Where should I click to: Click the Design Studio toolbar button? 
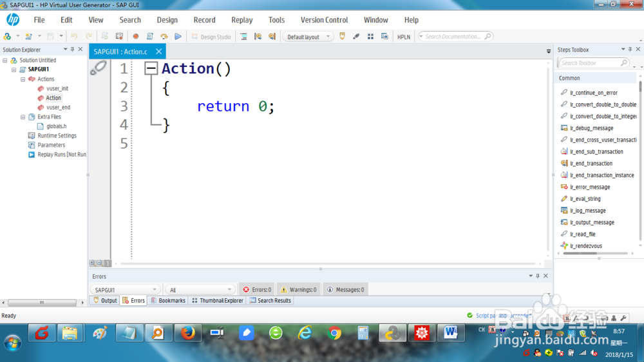(x=211, y=37)
